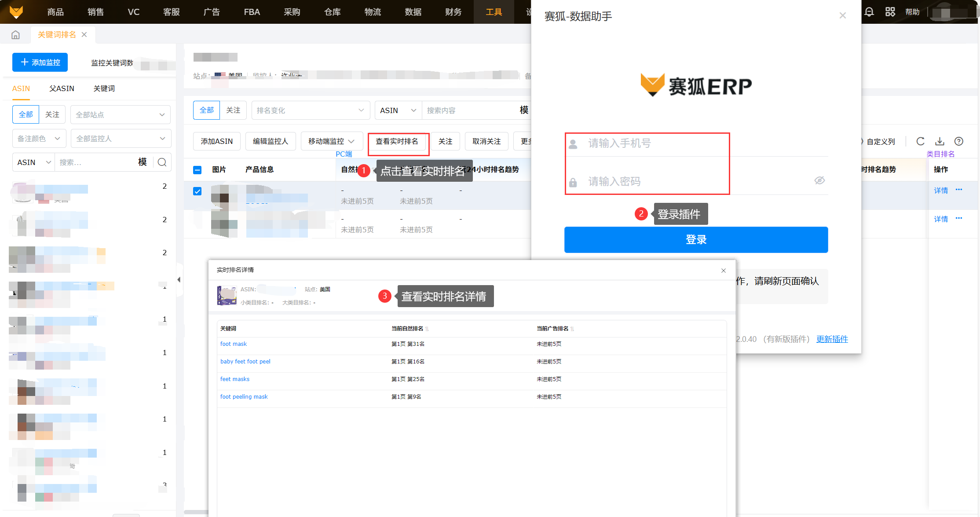Open the 移动端监控 dropdown button
This screenshot has width=980, height=517.
click(331, 141)
